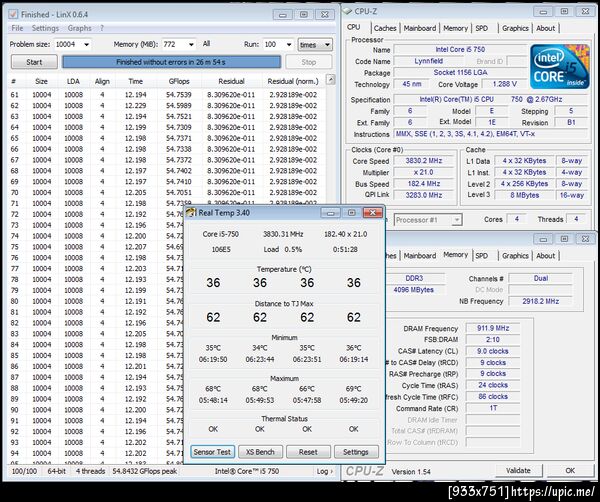The width and height of the screenshot is (600, 502).
Task: Select result row 61 in LinX
Action: [x=167, y=95]
